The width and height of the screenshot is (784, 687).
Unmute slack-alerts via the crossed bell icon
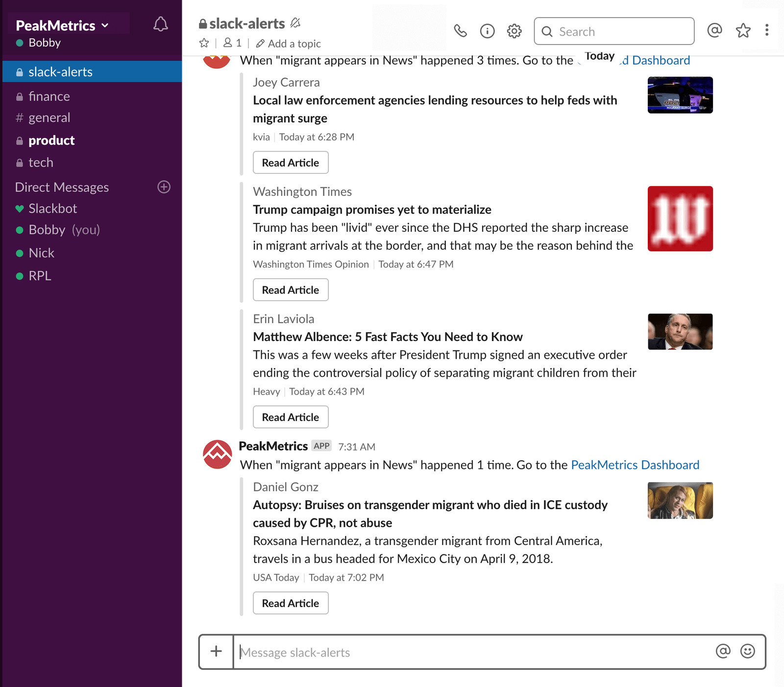point(294,23)
